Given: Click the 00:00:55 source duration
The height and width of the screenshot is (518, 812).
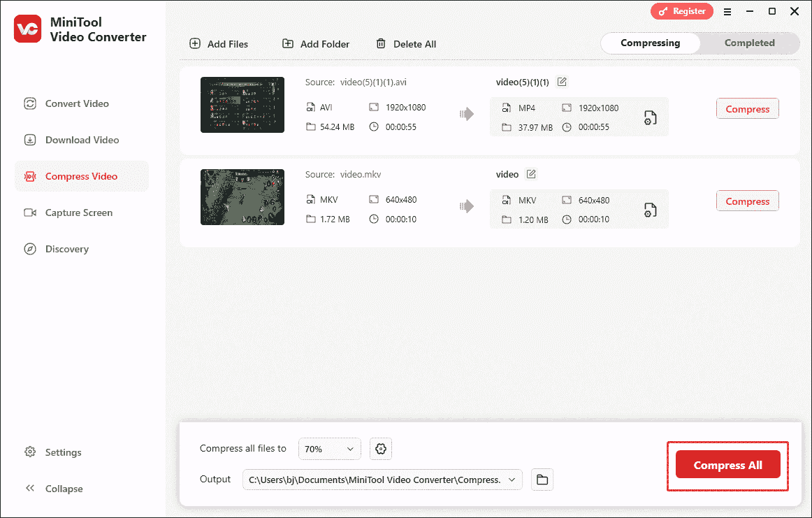Looking at the screenshot, I should (x=401, y=127).
